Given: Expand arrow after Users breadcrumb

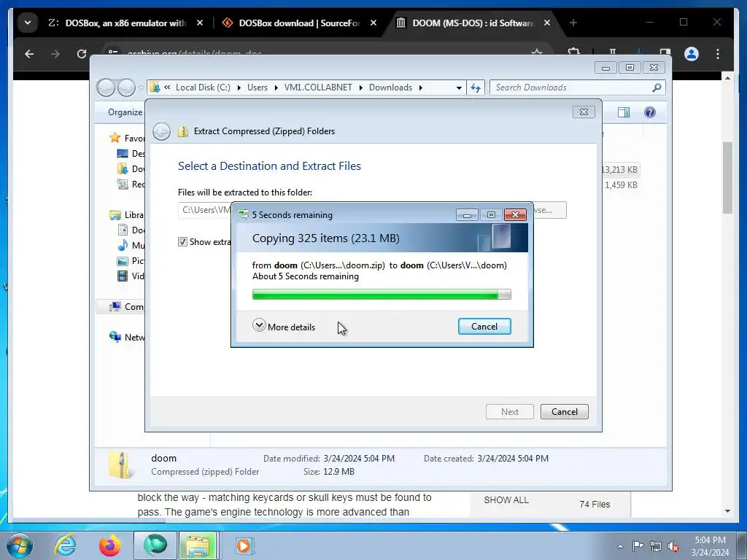Looking at the screenshot, I should [276, 87].
